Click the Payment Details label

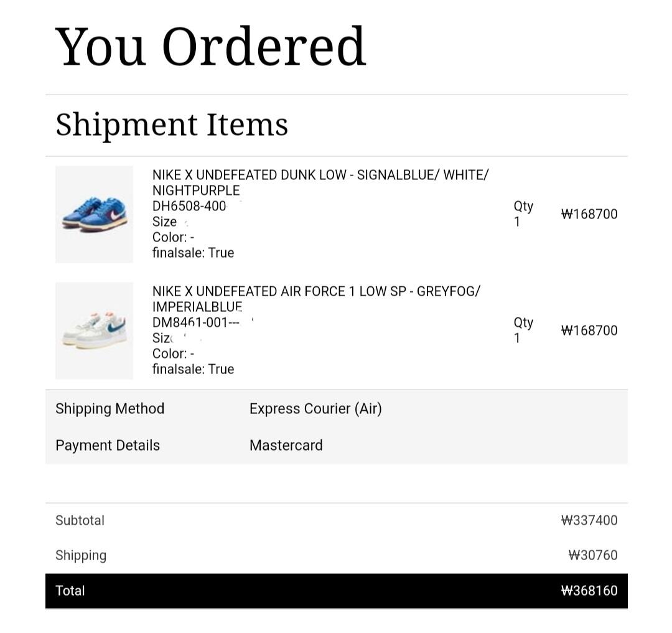[x=108, y=445]
